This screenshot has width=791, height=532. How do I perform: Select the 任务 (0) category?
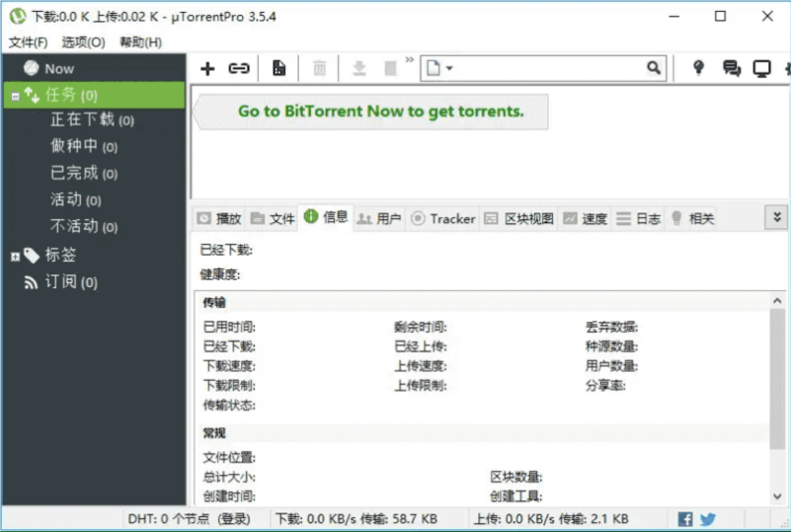click(x=95, y=95)
